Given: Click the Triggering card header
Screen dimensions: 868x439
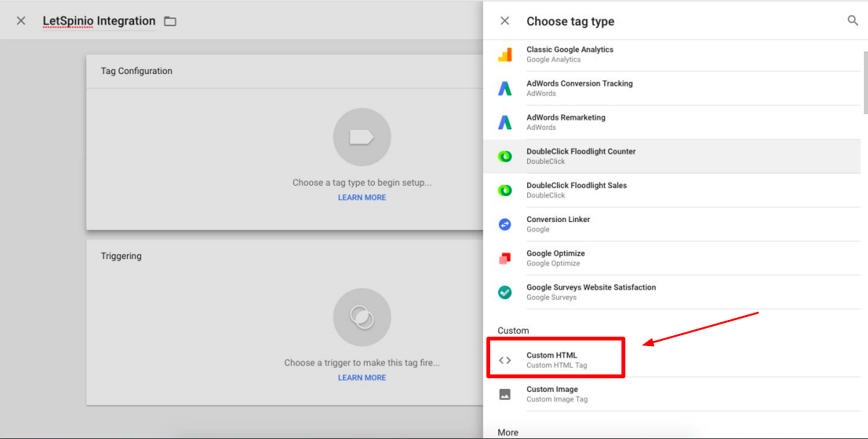Looking at the screenshot, I should pos(284,256).
